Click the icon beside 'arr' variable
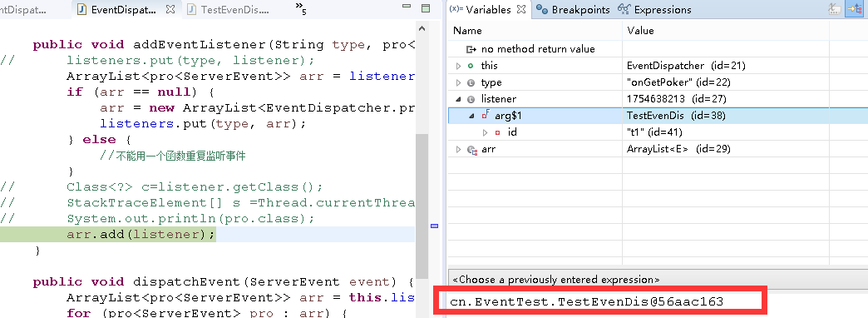This screenshot has height=318, width=868. (x=472, y=150)
